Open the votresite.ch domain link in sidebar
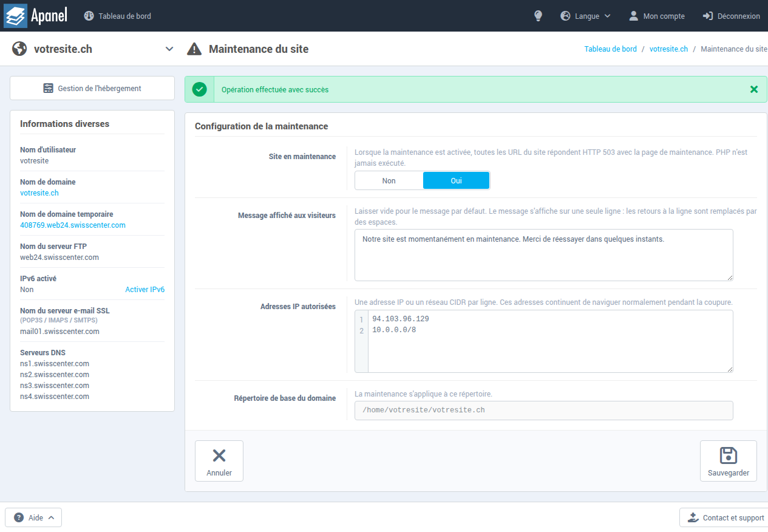The height and width of the screenshot is (532, 768). pyautogui.click(x=39, y=193)
